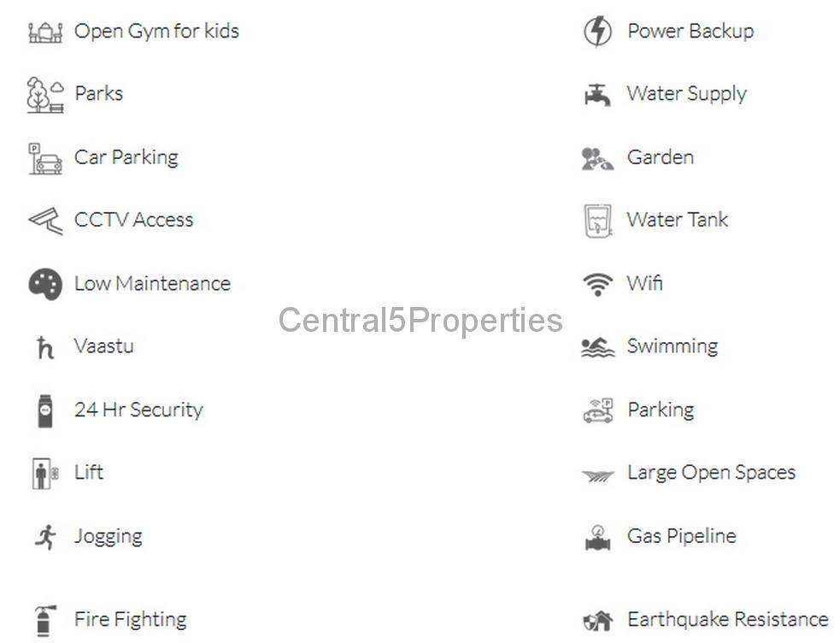
Task: Click the Water Supply tap icon
Action: tap(598, 95)
